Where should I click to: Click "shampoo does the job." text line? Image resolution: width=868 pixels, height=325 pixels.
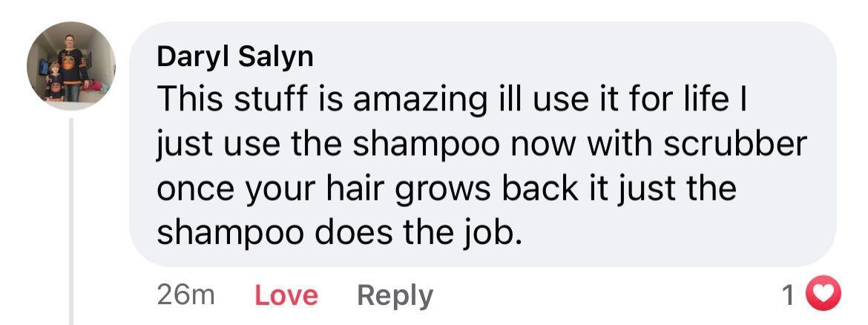[x=339, y=234]
